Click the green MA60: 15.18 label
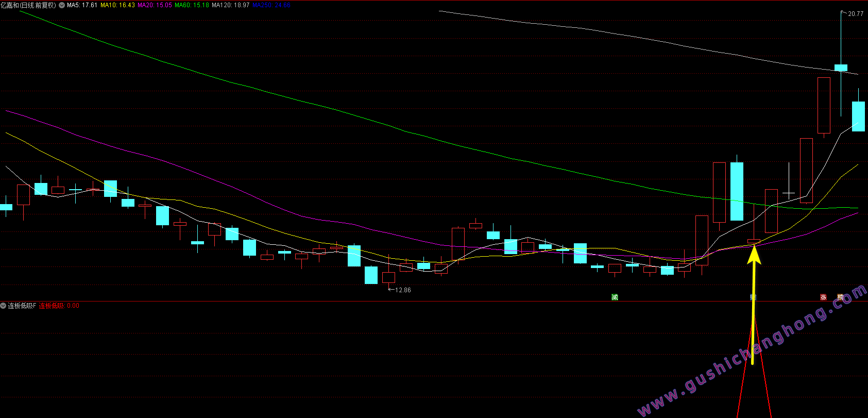Screen dimensions: 868x418 192,5
